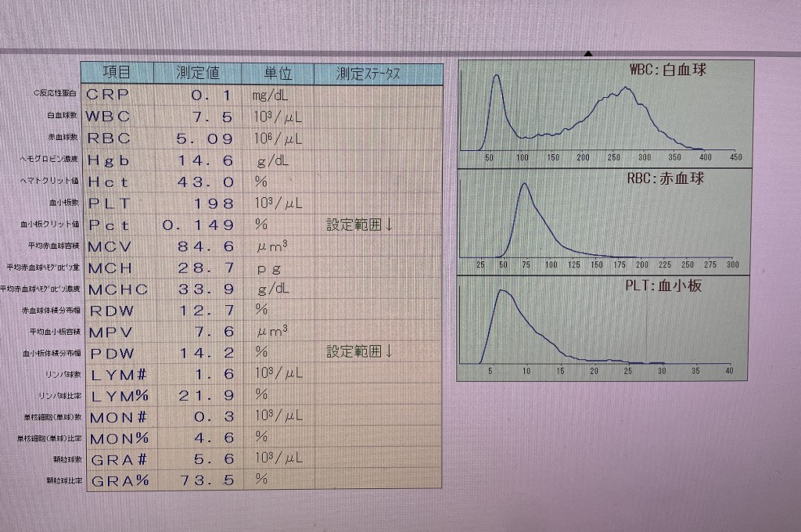Select the PLT item cell

tap(120, 203)
